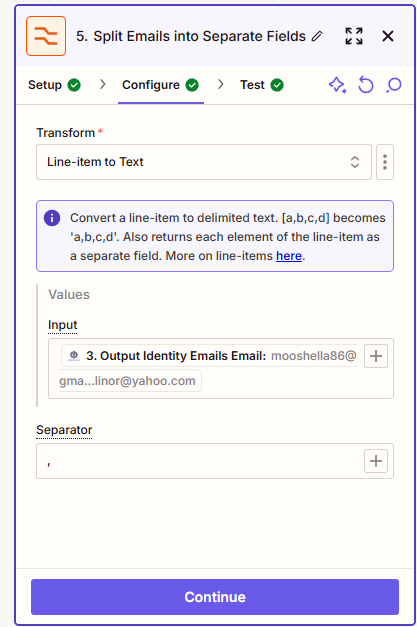Image resolution: width=417 pixels, height=627 pixels.
Task: Switch to the Test tab
Action: (x=262, y=85)
